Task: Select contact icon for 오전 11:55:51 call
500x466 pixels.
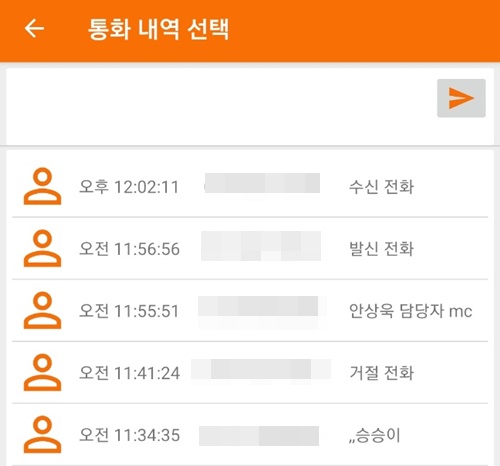Action: click(x=42, y=310)
